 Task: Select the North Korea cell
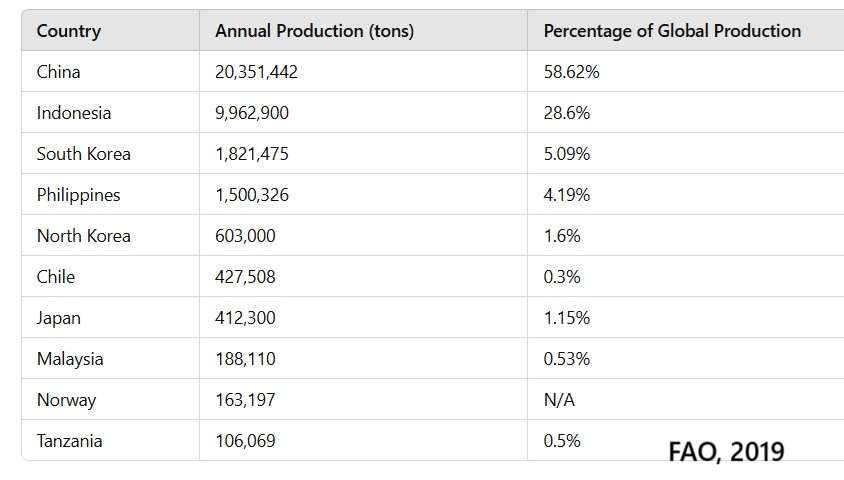point(84,236)
